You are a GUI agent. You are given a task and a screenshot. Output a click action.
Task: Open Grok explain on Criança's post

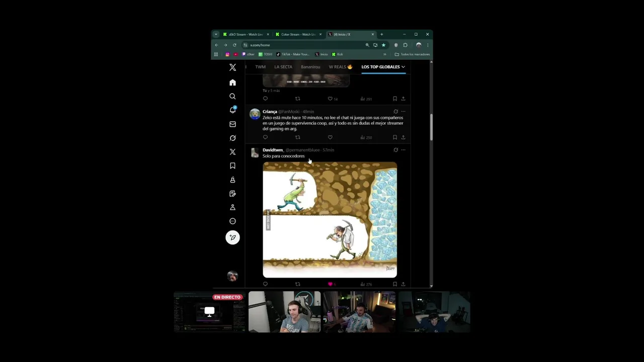point(395,112)
